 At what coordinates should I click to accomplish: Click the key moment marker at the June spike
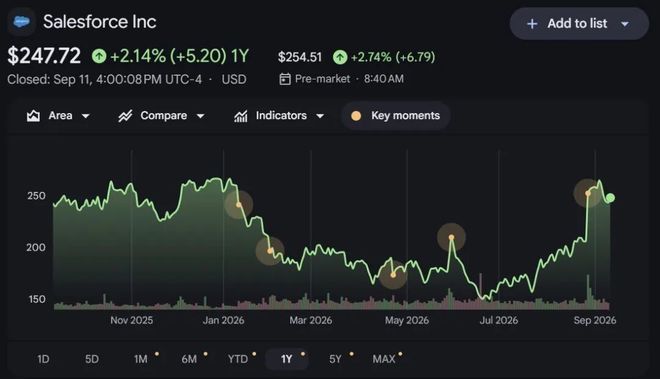pos(451,238)
